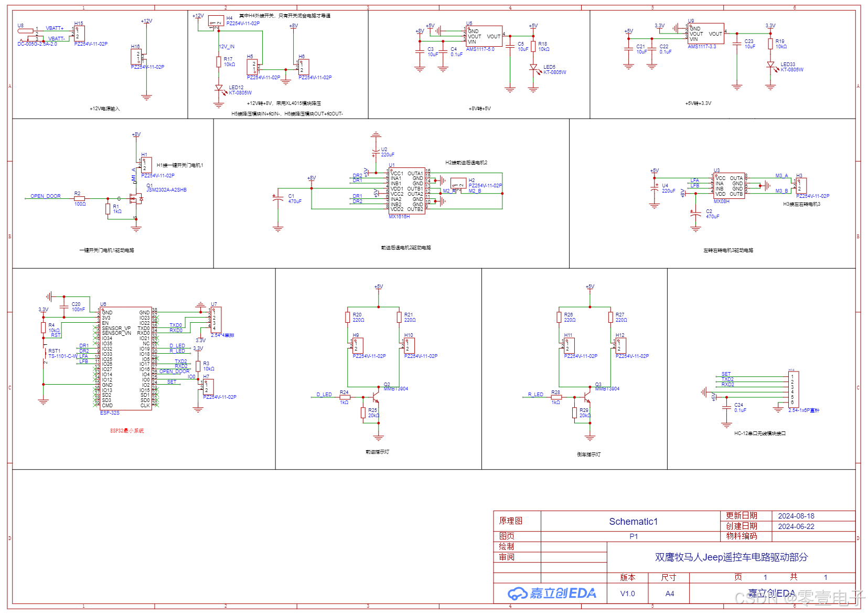Select the U5 AMS1117-5.0 regulator

pos(484,36)
